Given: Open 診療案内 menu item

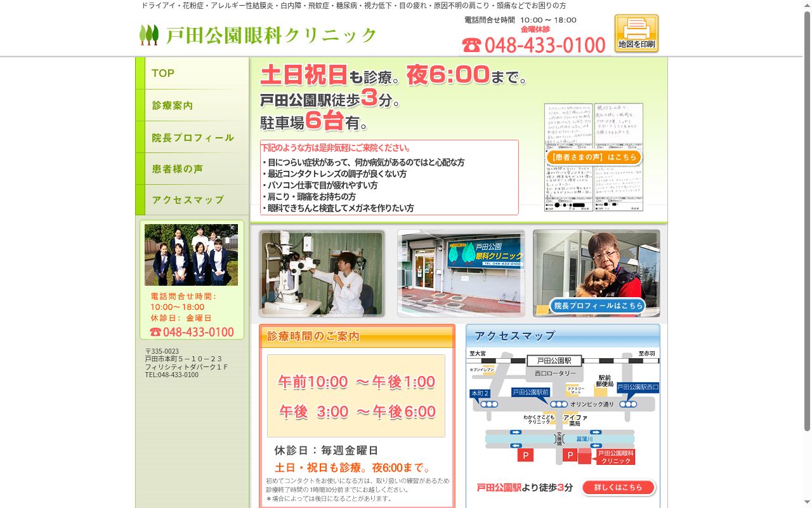Looking at the screenshot, I should point(192,105).
